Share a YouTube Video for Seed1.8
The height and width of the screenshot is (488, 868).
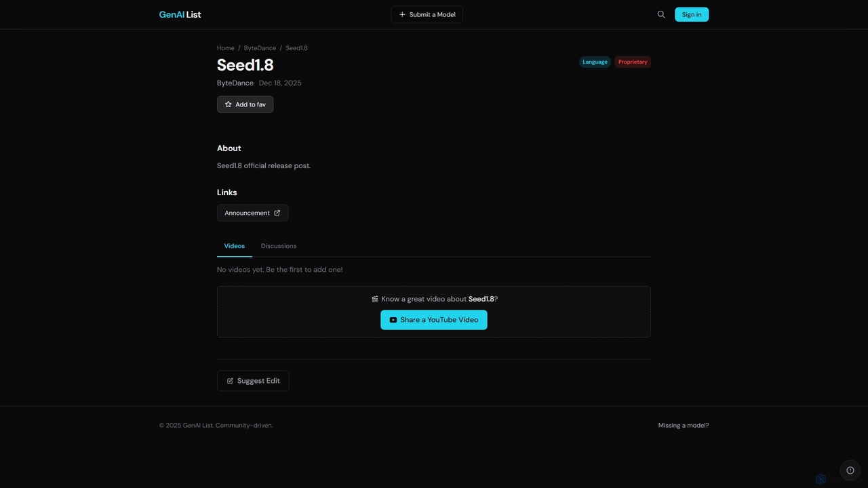tap(434, 320)
